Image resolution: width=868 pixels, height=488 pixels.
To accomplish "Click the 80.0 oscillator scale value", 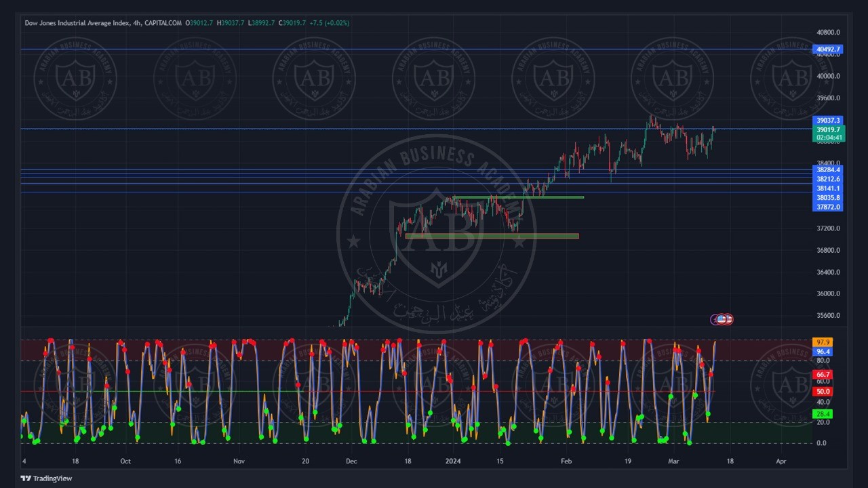I will (x=822, y=361).
